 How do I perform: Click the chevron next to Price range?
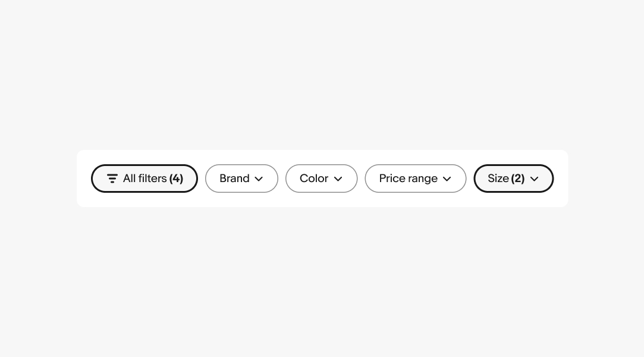pyautogui.click(x=447, y=179)
